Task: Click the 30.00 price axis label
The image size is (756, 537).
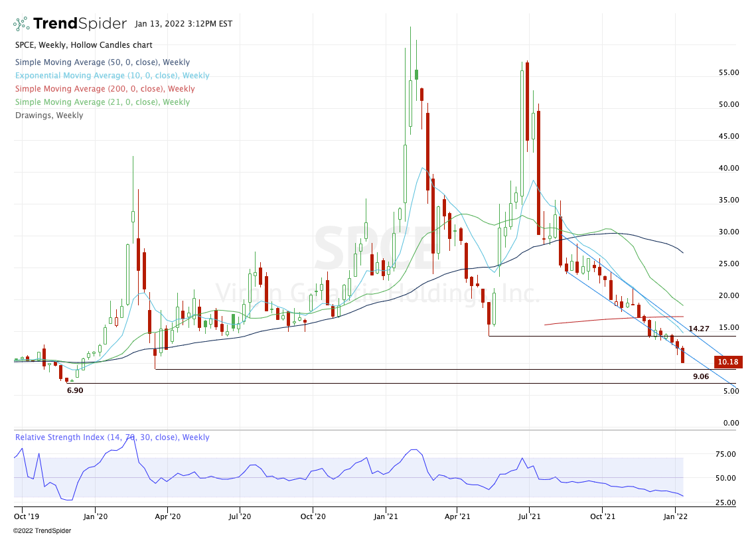Action: pos(729,232)
